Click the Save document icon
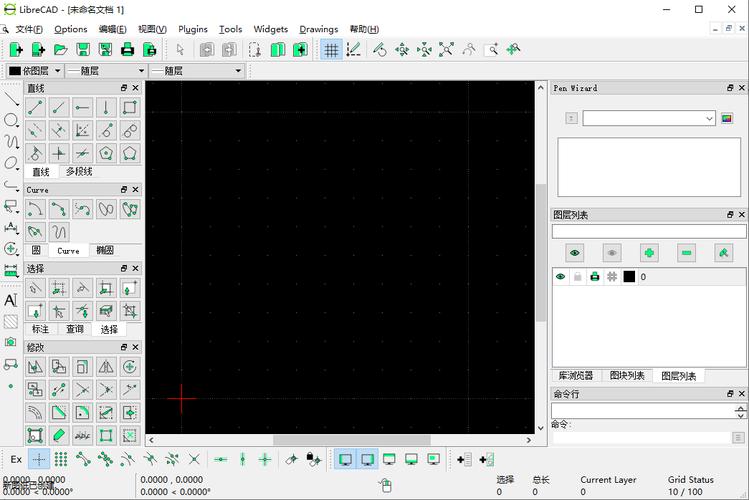This screenshot has width=749, height=500. point(83,49)
